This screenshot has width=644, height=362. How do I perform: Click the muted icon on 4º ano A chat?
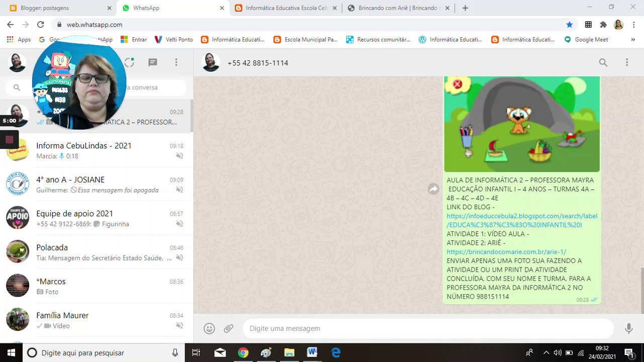pos(179,190)
